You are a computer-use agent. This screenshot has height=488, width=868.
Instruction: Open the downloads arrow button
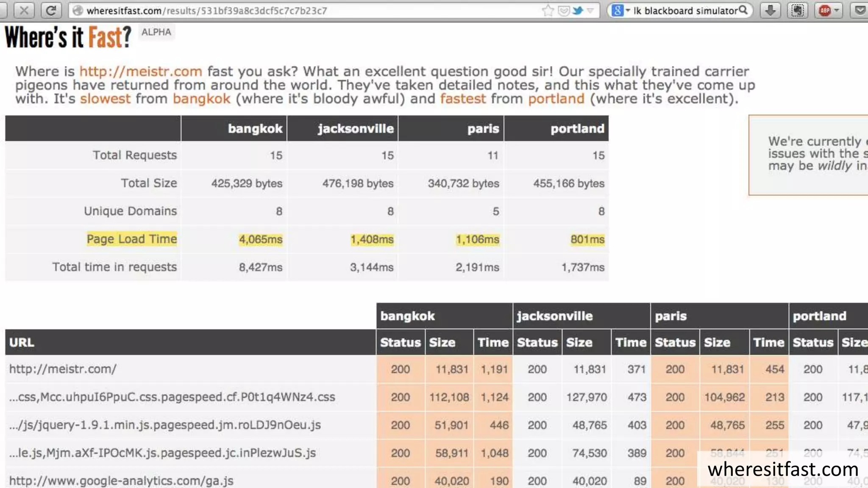tap(770, 11)
